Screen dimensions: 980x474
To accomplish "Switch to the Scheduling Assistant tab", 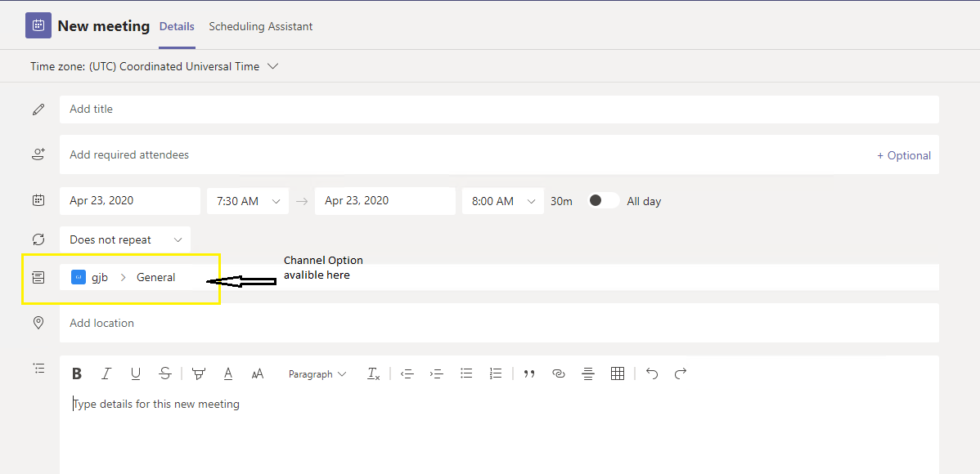I will [261, 26].
